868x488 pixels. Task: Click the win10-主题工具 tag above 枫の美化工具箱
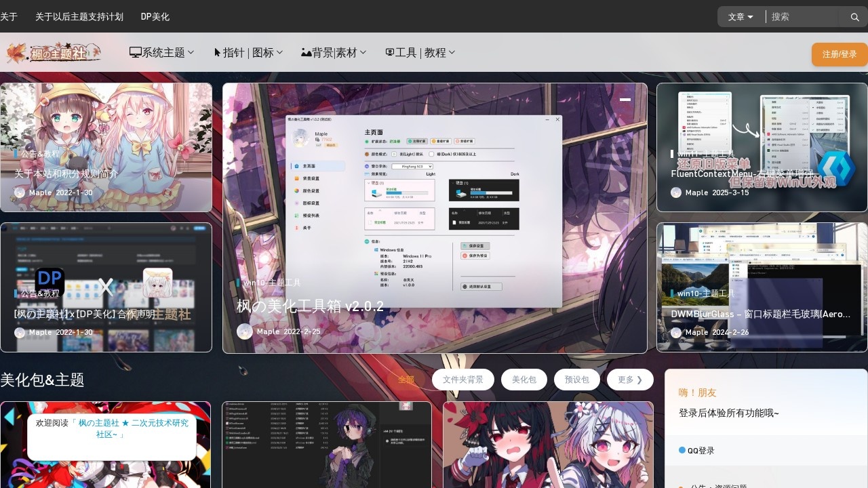[271, 283]
